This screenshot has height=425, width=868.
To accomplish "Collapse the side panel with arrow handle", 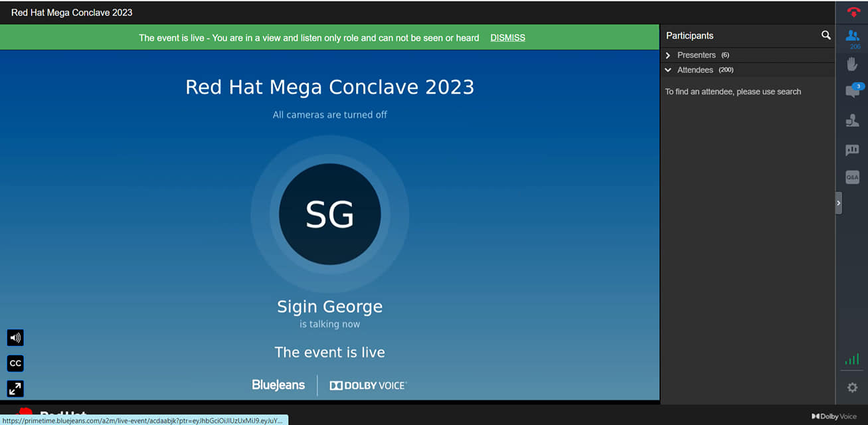I will pos(839,203).
